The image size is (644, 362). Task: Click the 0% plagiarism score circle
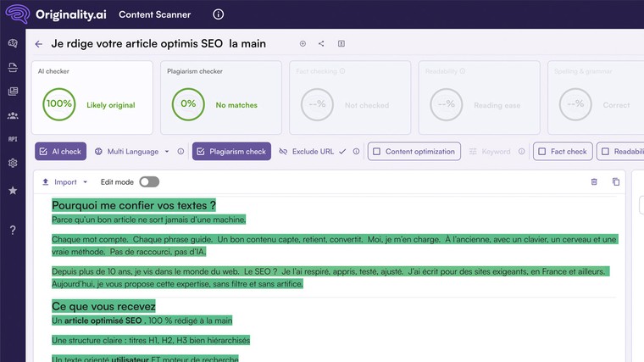[188, 104]
